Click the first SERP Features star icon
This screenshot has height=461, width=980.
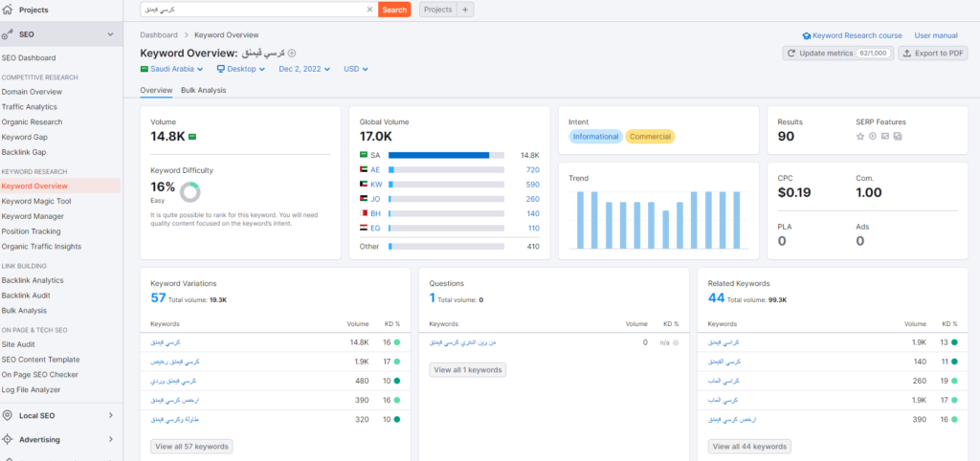859,137
